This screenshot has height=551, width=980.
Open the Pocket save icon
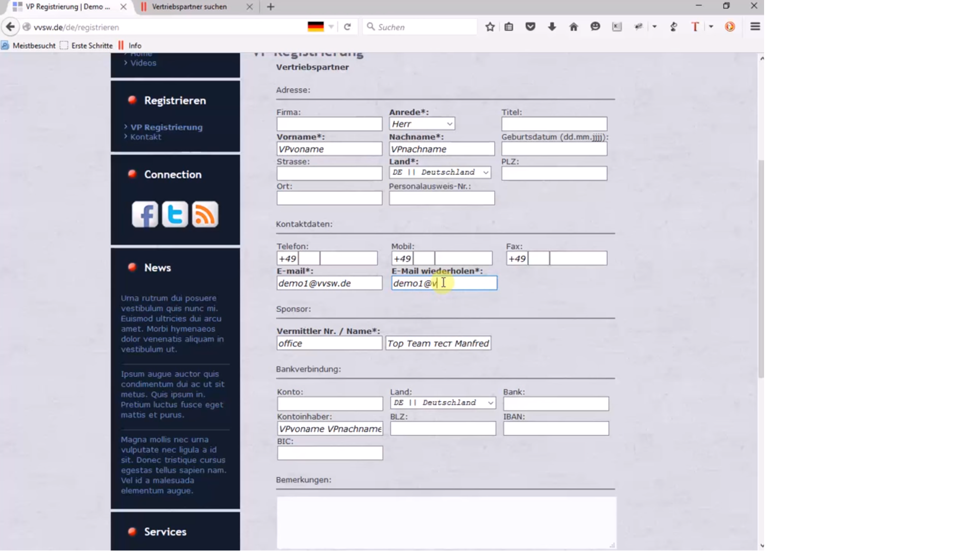tap(530, 27)
